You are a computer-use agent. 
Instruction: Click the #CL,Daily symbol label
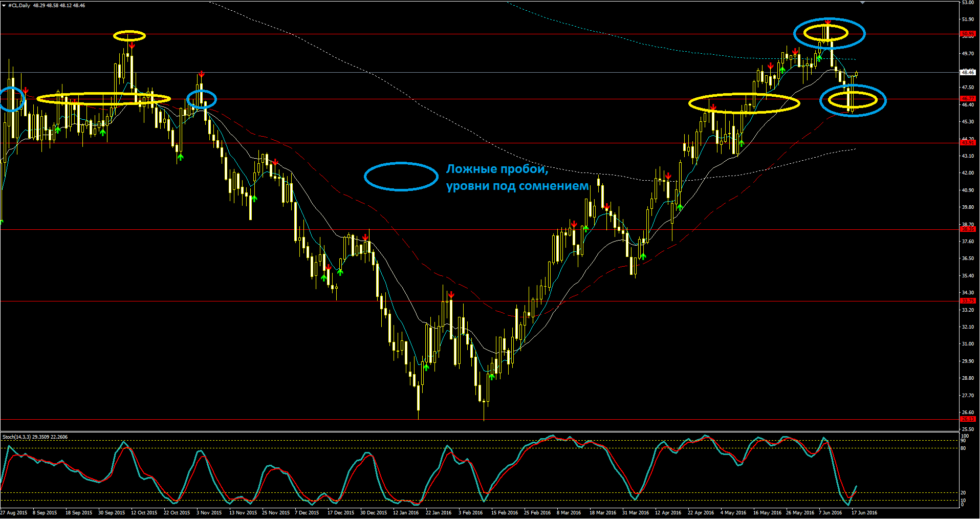click(x=19, y=6)
